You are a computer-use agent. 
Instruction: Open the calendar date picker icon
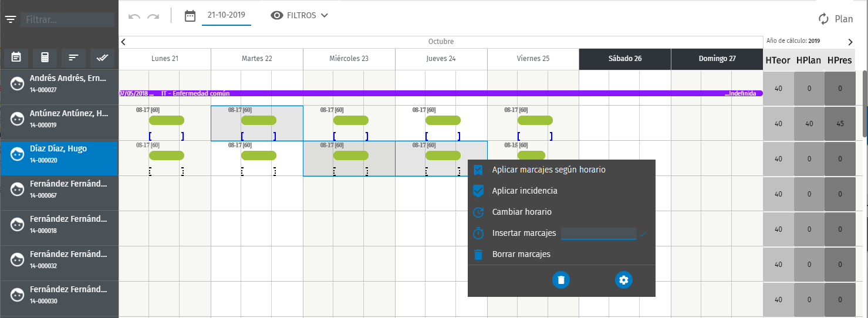(190, 16)
